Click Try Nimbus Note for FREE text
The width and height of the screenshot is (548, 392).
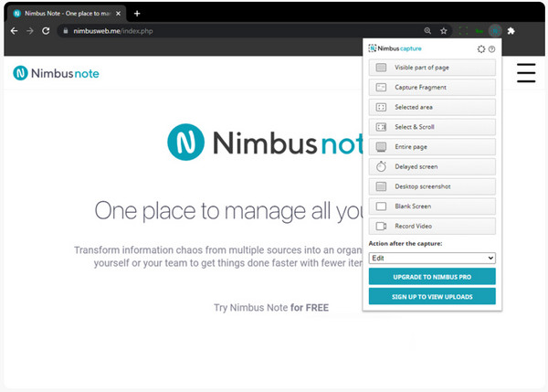271,308
